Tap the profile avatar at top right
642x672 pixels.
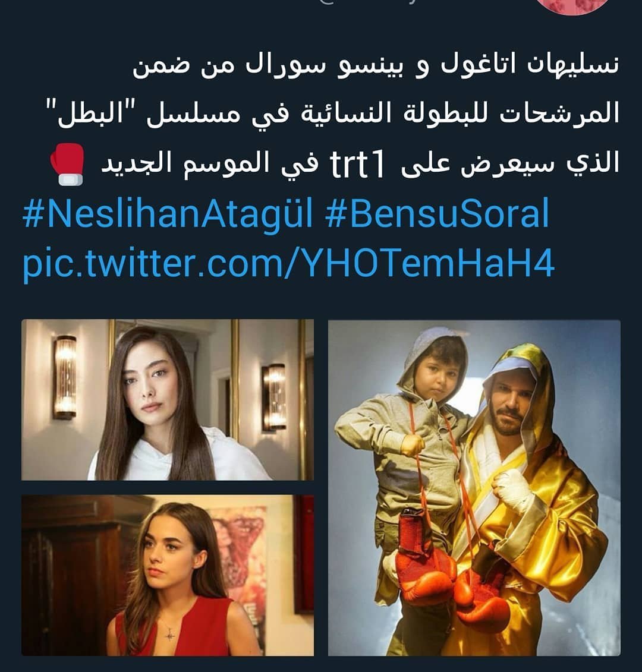pyautogui.click(x=574, y=5)
